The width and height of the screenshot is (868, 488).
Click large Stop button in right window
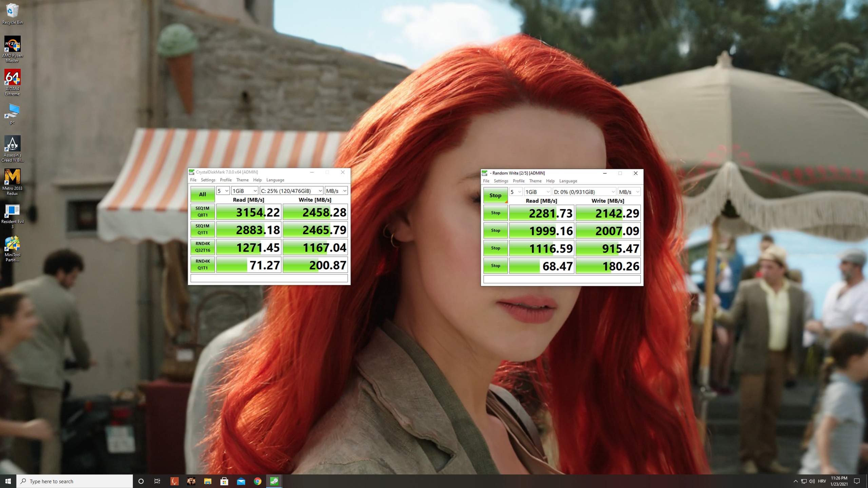[495, 195]
